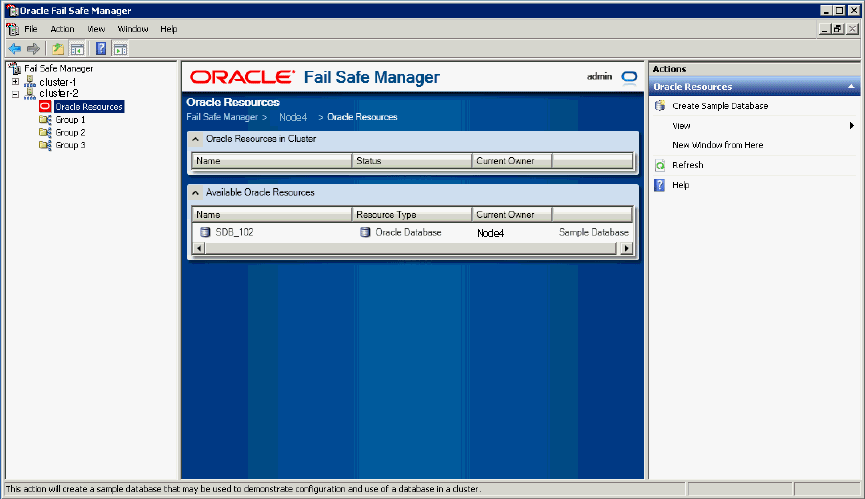
Task: Click the SDB_102 database cylinder icon
Action: (205, 232)
